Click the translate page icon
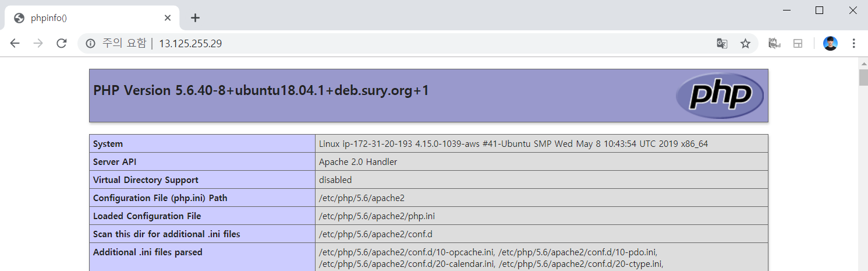This screenshot has width=868, height=271. click(722, 44)
